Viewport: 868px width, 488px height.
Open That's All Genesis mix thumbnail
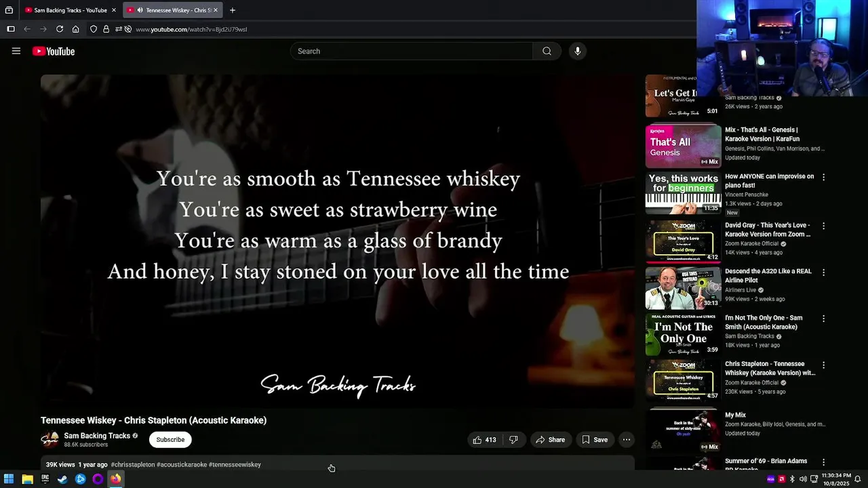683,146
